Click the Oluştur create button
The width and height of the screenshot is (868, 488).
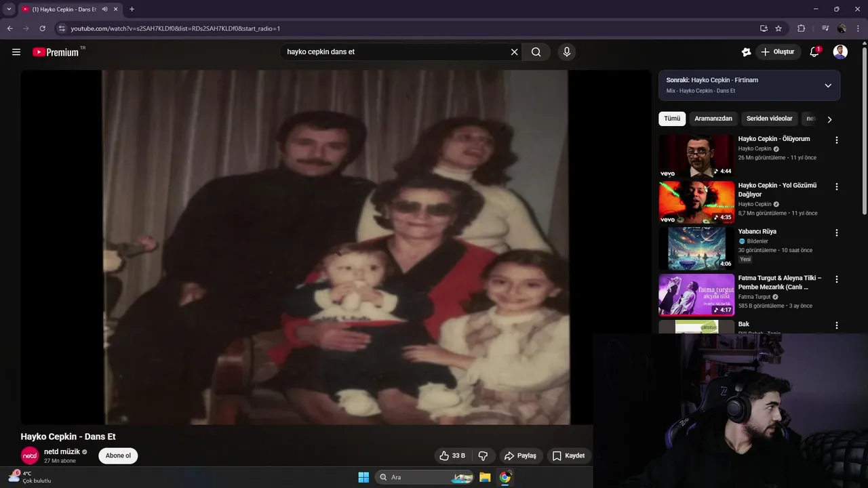pyautogui.click(x=778, y=52)
